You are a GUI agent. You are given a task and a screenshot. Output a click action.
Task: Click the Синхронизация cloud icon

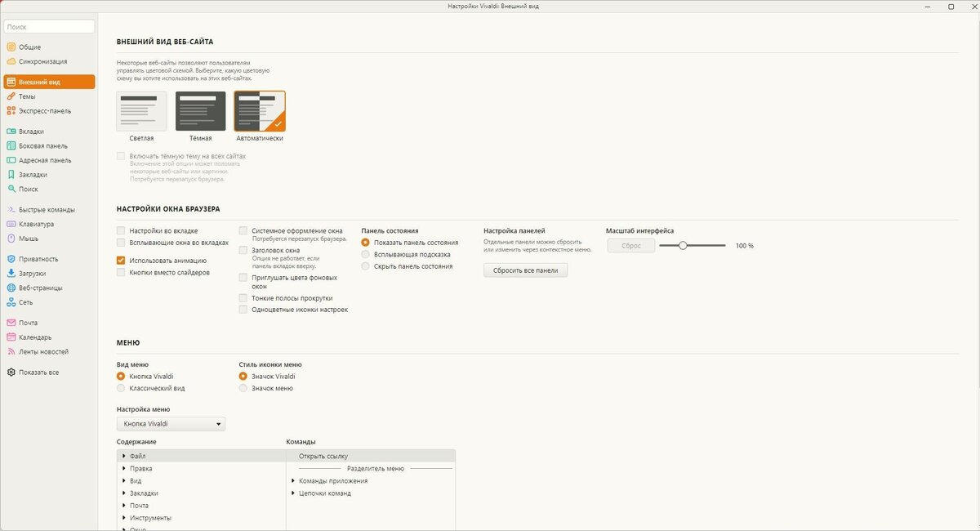tap(11, 61)
